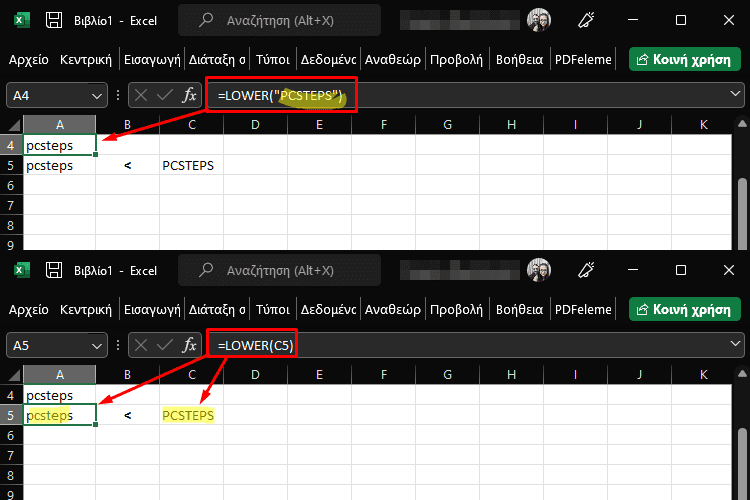750x500 pixels.
Task: Expand the formula bar in the top window
Action: coord(735,94)
